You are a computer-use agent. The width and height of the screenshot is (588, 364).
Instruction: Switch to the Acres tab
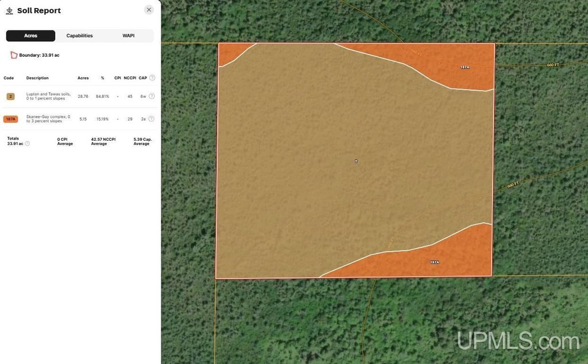click(x=30, y=36)
